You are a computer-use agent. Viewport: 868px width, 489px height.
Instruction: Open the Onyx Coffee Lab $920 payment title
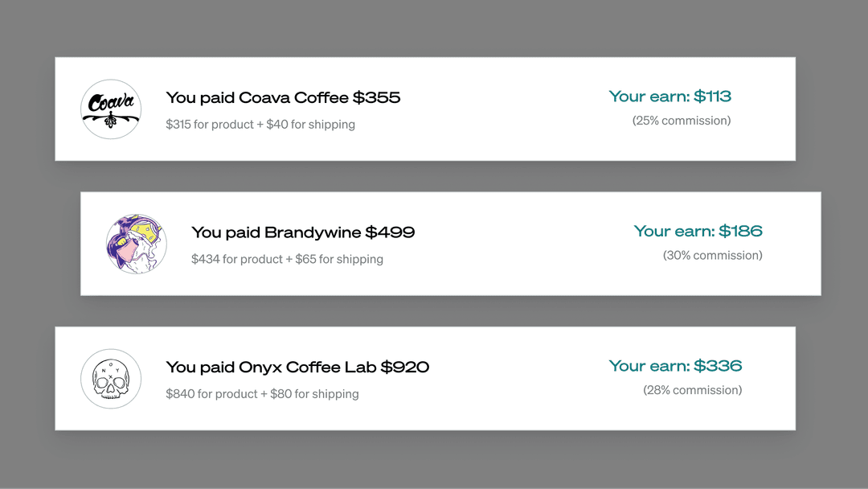pos(297,368)
